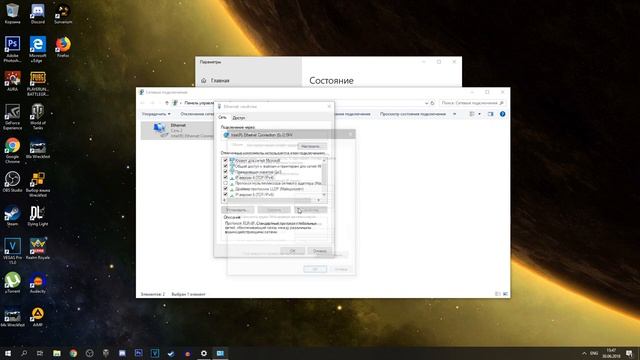Click the Установить button
This screenshot has height=360, width=640.
point(237,210)
